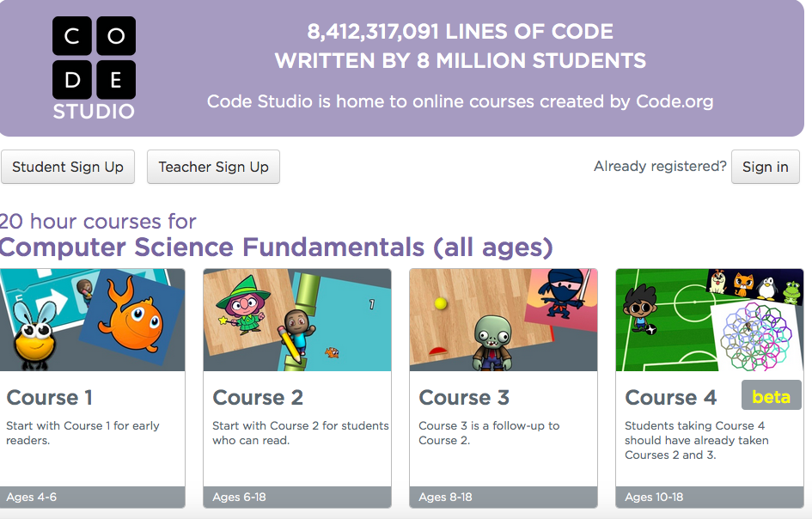This screenshot has width=812, height=519.
Task: Click the Computer Science Fundamentals heading
Action: (x=275, y=247)
